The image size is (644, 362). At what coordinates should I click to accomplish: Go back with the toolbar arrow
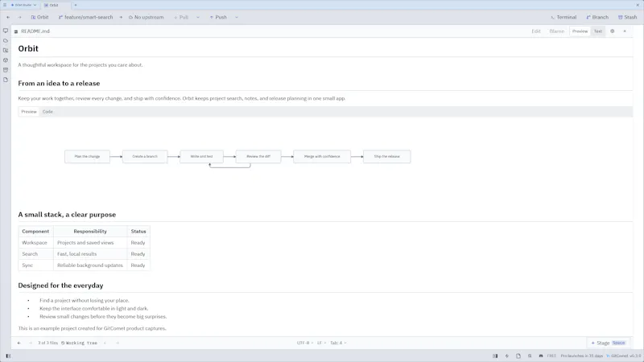[8, 17]
